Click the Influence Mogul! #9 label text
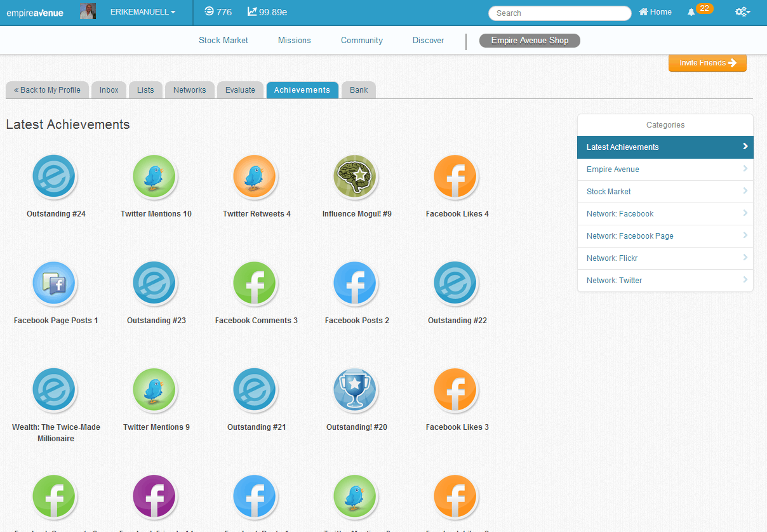The width and height of the screenshot is (767, 532). 357,214
